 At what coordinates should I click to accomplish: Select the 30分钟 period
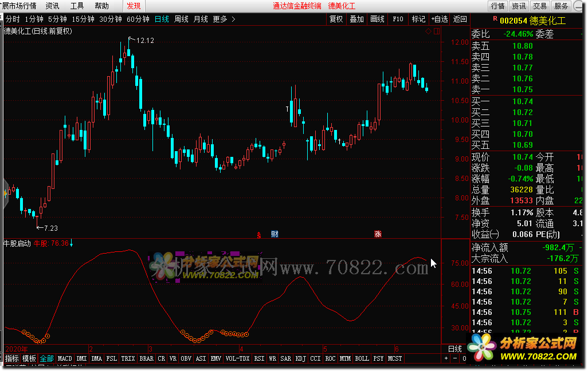coord(111,19)
